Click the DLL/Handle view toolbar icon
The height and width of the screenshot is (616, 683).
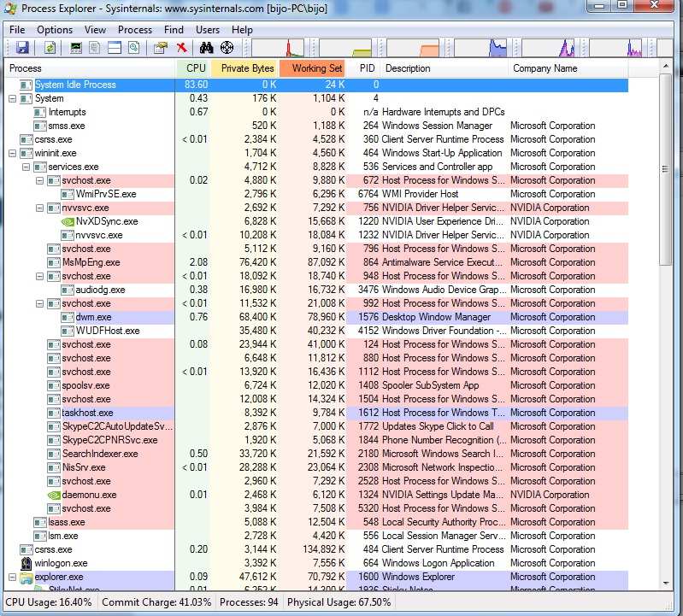click(x=134, y=48)
